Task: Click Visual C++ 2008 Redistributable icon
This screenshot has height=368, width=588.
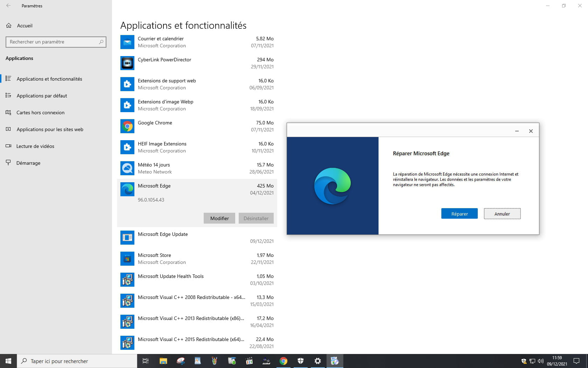Action: 127,301
